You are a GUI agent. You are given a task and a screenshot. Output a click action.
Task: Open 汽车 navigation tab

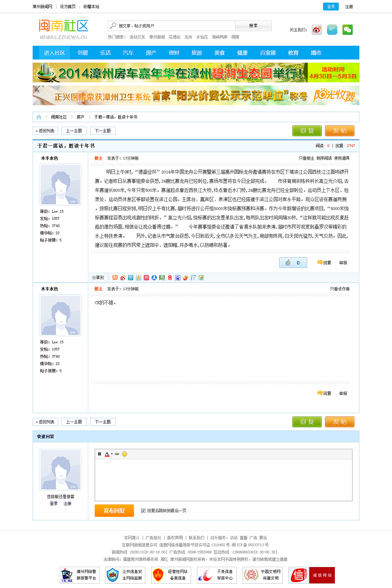(128, 53)
